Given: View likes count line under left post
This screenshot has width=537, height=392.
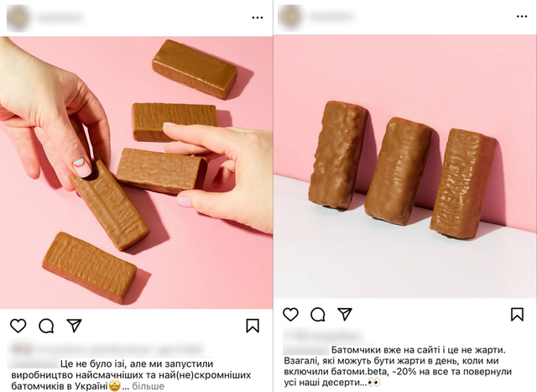Looking at the screenshot, I should pyautogui.click(x=107, y=349).
